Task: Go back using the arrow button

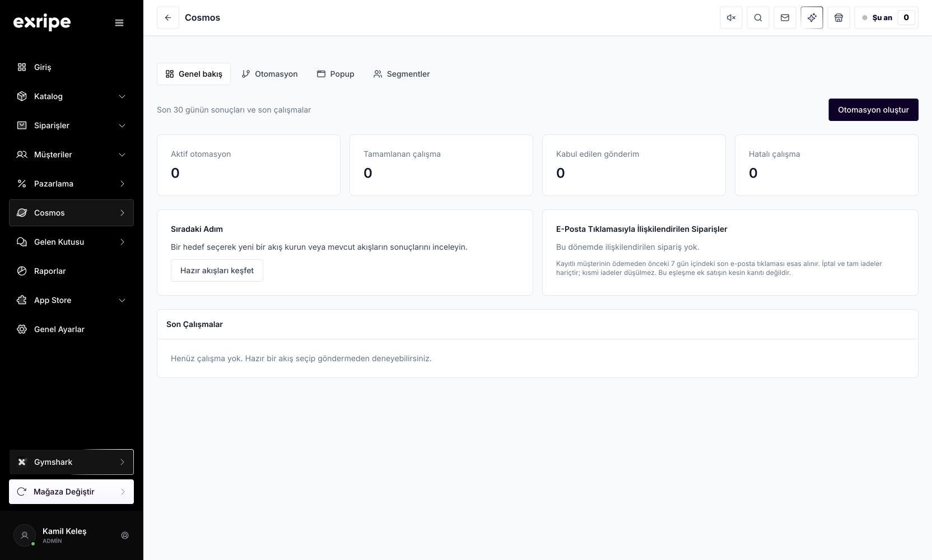Action: (168, 18)
